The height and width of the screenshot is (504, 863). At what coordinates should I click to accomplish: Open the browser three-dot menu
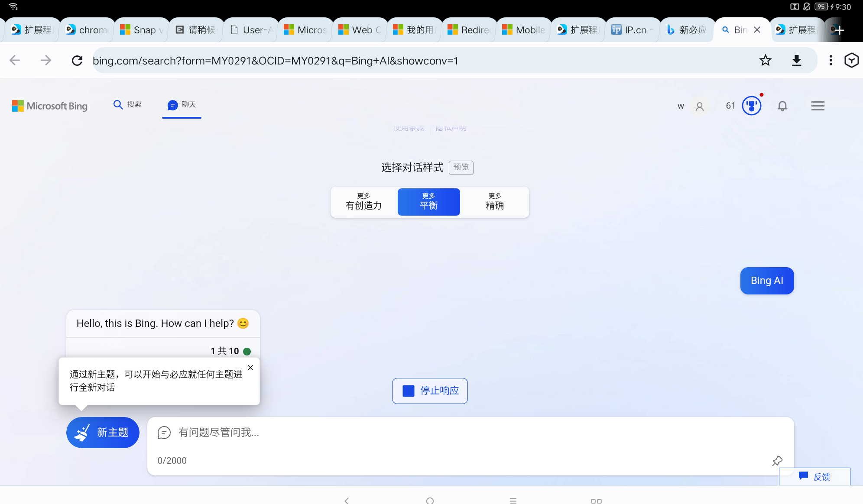click(x=831, y=61)
